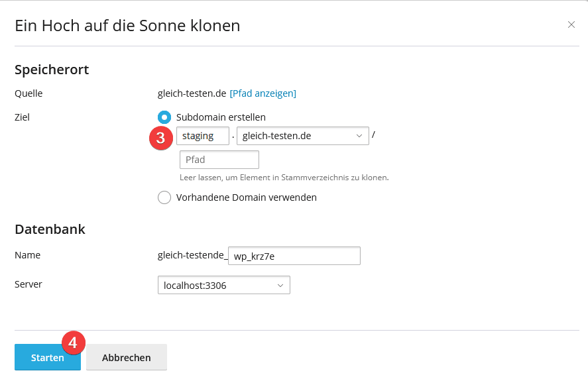Click the chevron arrow on the domain selector
588x381 pixels.
coord(359,136)
